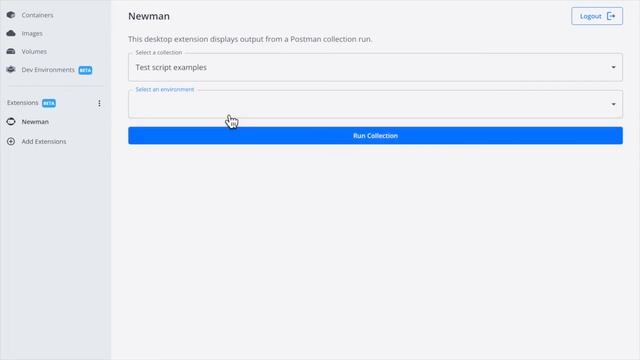Go to the Images section
640x360 pixels.
pos(32,33)
